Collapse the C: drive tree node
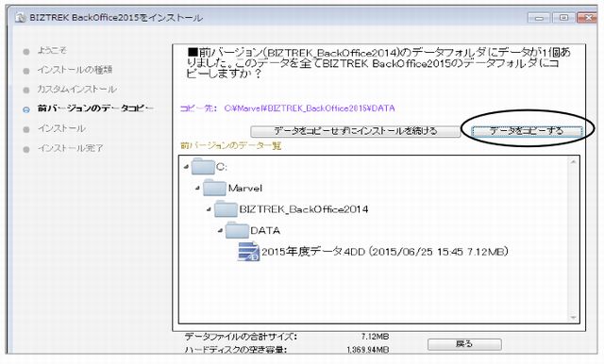Viewport: 604px width, 364px height. (187, 167)
